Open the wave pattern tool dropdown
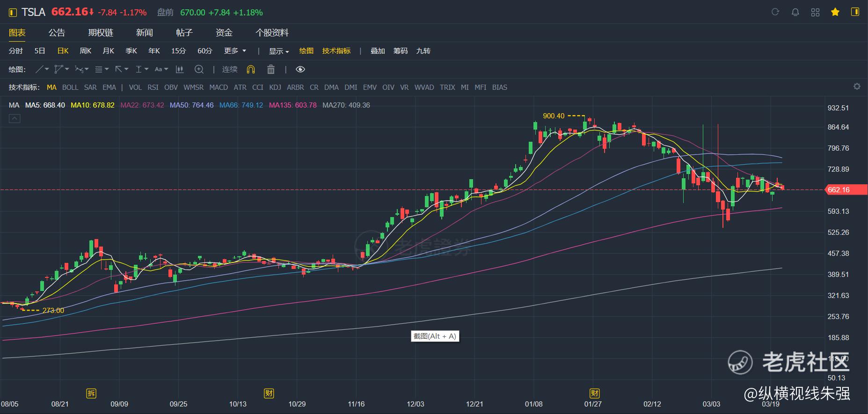868x414 pixels. click(82, 69)
